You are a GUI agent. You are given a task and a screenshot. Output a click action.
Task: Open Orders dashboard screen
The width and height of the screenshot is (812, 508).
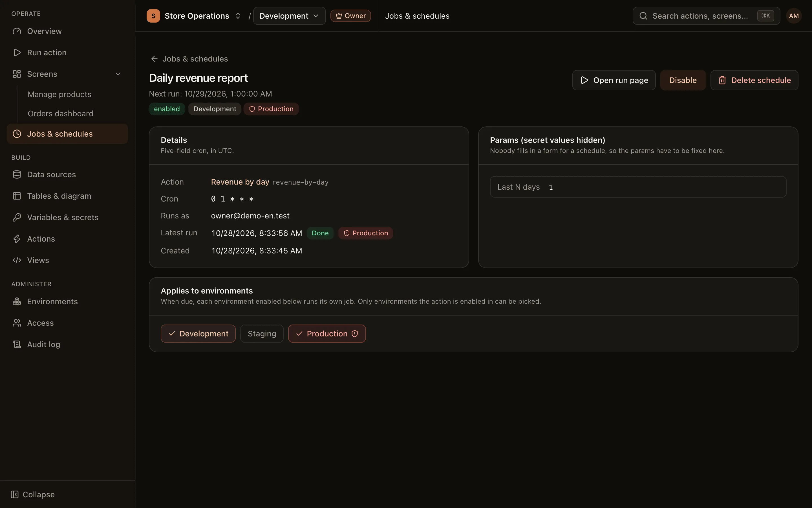[x=60, y=113]
